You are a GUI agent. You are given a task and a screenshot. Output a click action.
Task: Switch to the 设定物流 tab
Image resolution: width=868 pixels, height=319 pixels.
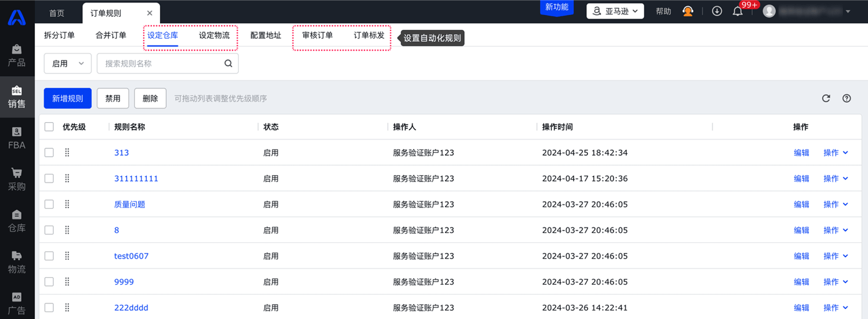(214, 36)
